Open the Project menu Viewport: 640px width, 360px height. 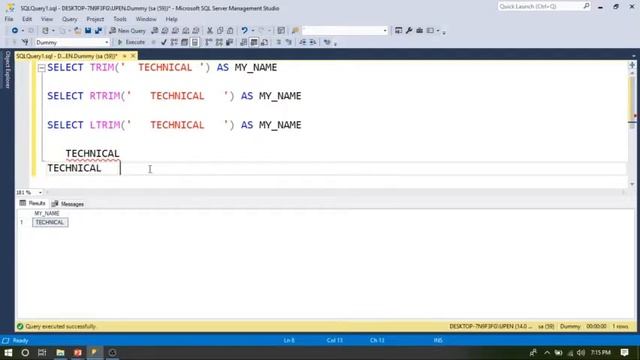pyautogui.click(x=95, y=19)
